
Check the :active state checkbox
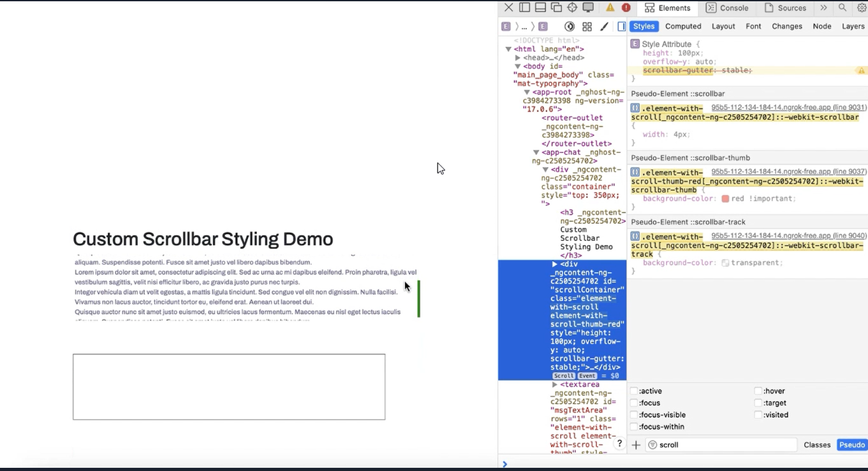pyautogui.click(x=632, y=391)
